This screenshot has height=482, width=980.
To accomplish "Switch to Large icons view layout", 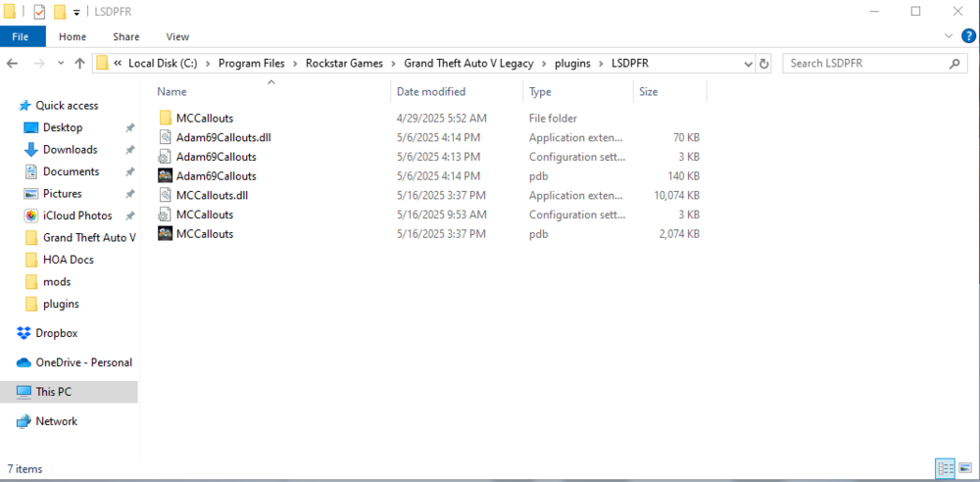I will pyautogui.click(x=964, y=468).
